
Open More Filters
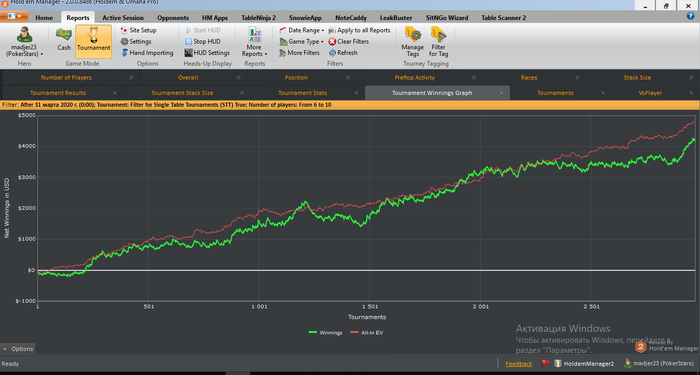[300, 53]
